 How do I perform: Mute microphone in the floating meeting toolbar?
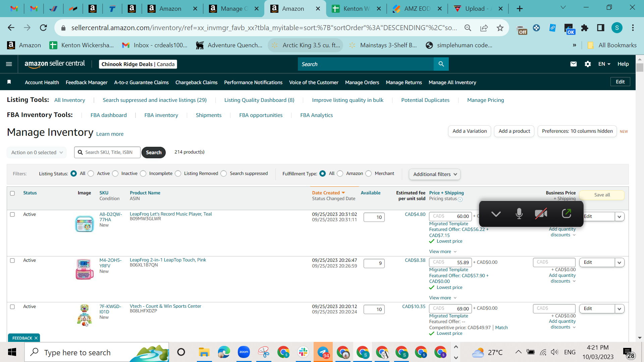[x=519, y=214]
